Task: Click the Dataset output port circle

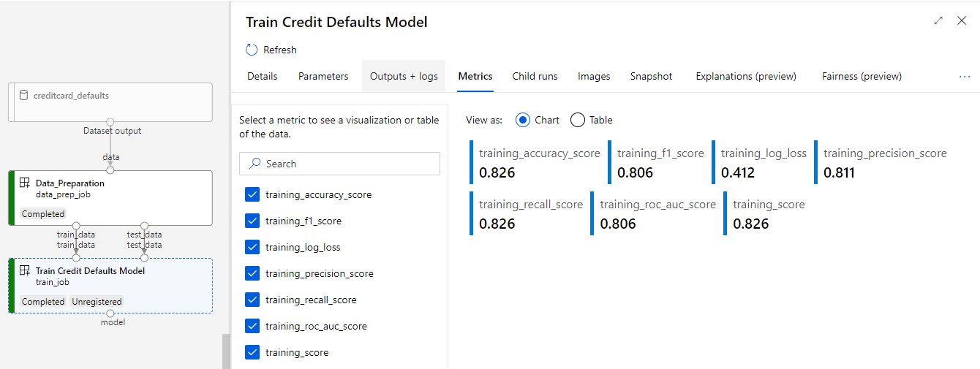Action: 110,121
